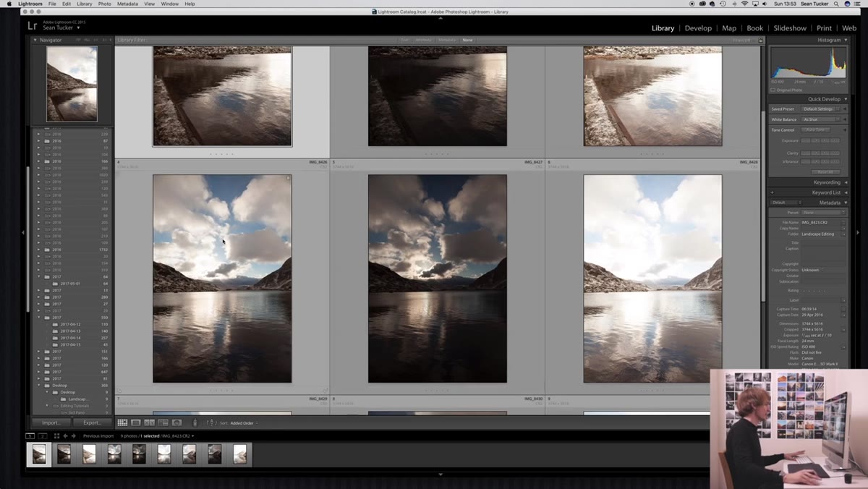868x489 pixels.
Task: Collapse the Navigator panel triangle
Action: pyautogui.click(x=35, y=40)
